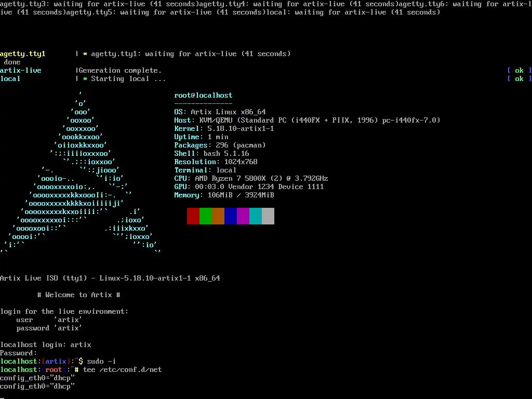Click the 'sudo -i' command
Screen dimensions: 532x399
(x=101, y=362)
